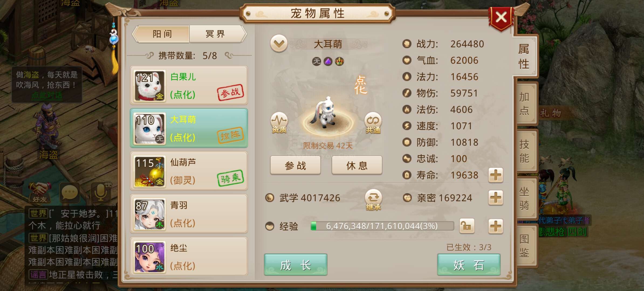Expand the dropdown arrow beside 大耳萌
Image resolution: width=644 pixels, height=291 pixels.
click(279, 43)
